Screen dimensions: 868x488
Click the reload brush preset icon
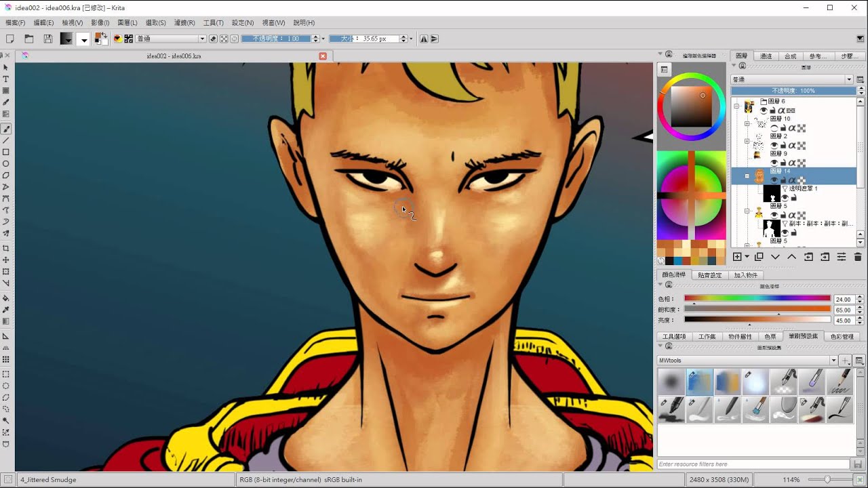click(235, 39)
